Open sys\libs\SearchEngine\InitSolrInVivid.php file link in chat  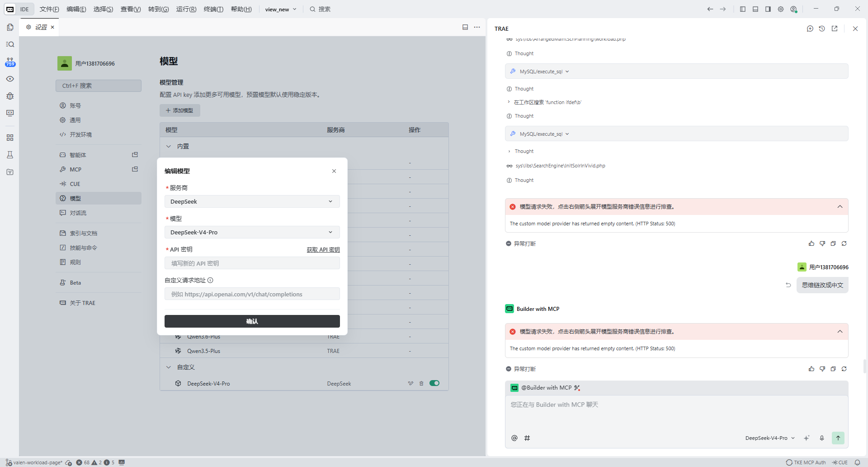(x=560, y=166)
